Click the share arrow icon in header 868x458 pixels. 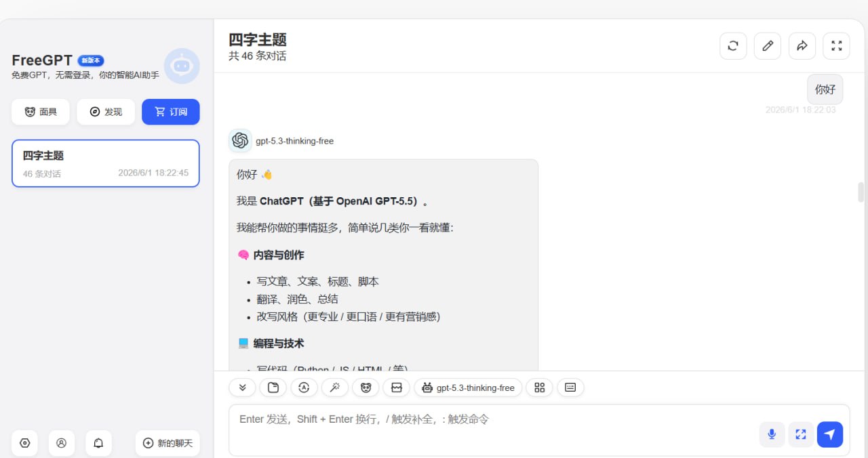pyautogui.click(x=802, y=46)
